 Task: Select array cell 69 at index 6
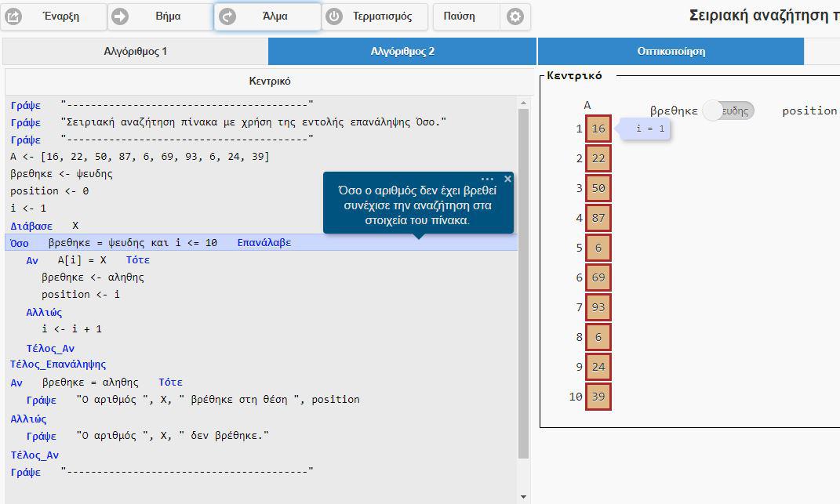[598, 277]
